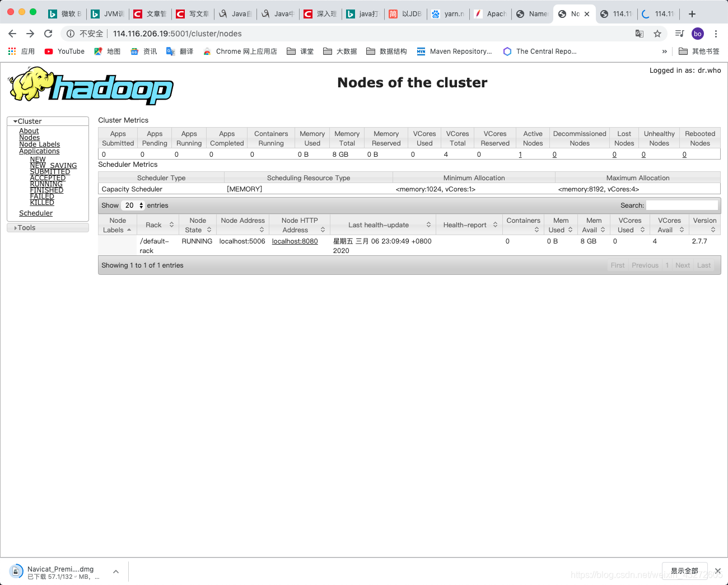The height and width of the screenshot is (585, 728).
Task: Open the Applications link
Action: [x=39, y=151]
